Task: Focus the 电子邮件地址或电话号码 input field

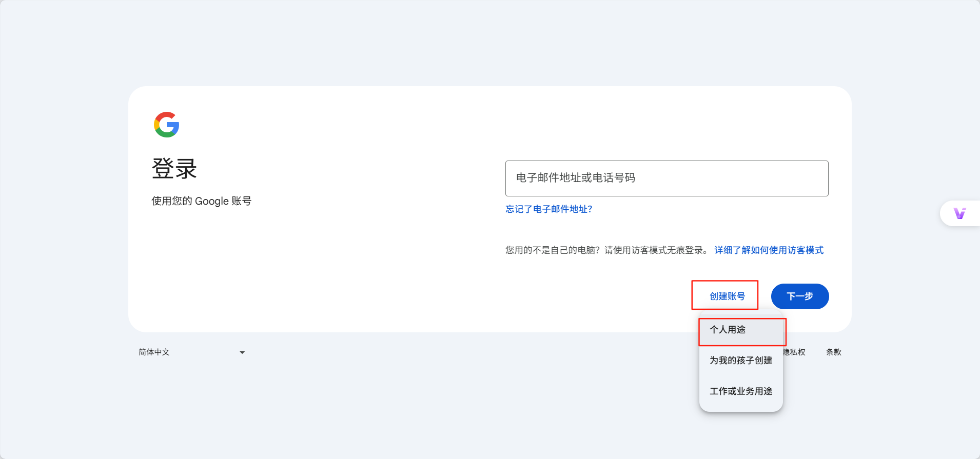Action: (x=667, y=178)
